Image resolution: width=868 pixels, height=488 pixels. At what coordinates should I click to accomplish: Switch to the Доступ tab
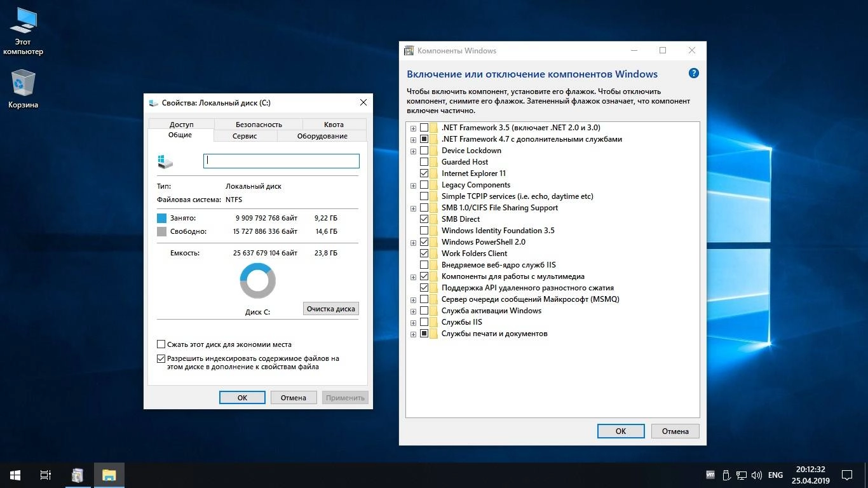181,124
